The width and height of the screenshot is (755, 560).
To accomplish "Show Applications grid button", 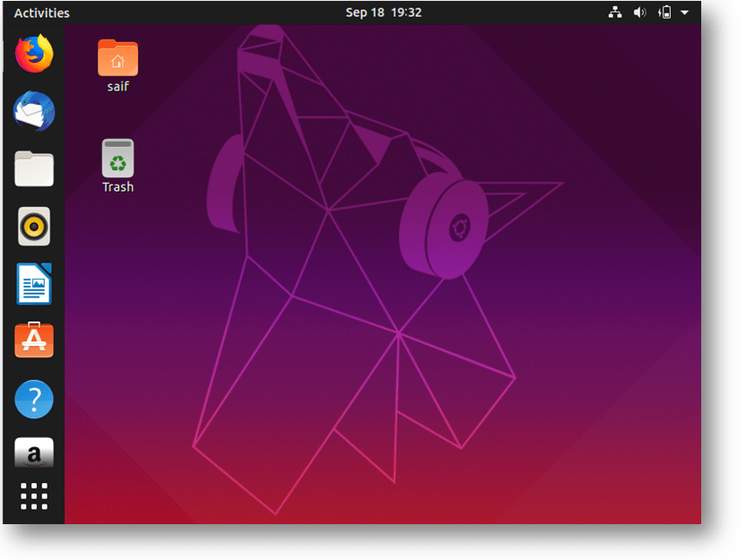I will click(x=34, y=496).
